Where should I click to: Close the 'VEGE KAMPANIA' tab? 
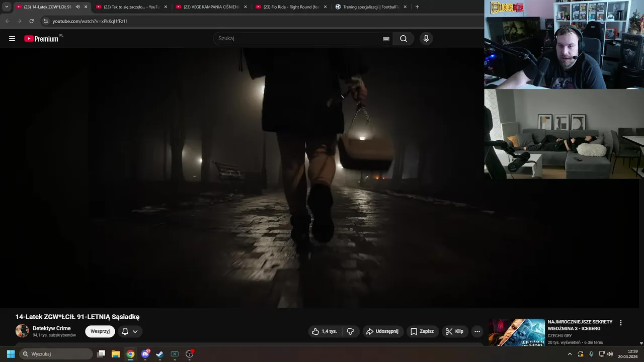pos(246,7)
